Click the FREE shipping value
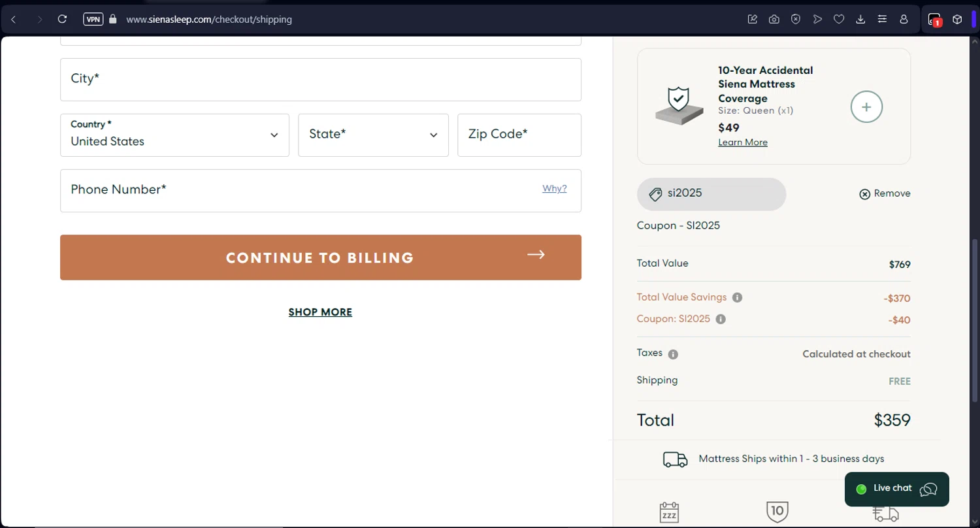This screenshot has width=980, height=528. 900,382
